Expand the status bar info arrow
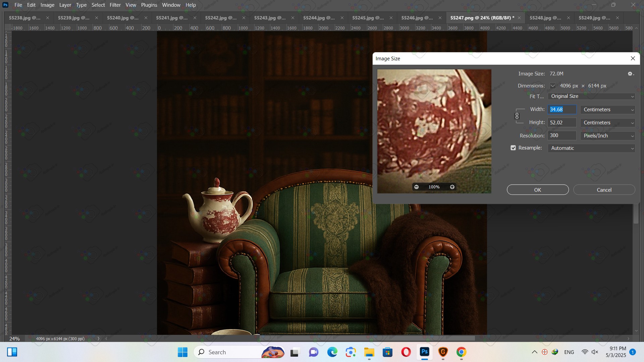Viewport: 644px width, 362px height. coord(98,339)
